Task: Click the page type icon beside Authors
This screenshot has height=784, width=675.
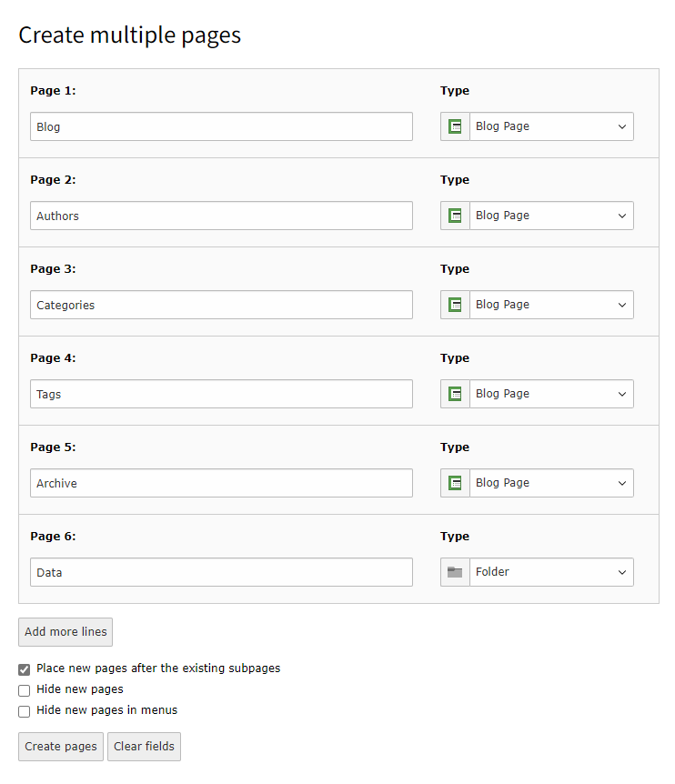Action: pos(455,216)
